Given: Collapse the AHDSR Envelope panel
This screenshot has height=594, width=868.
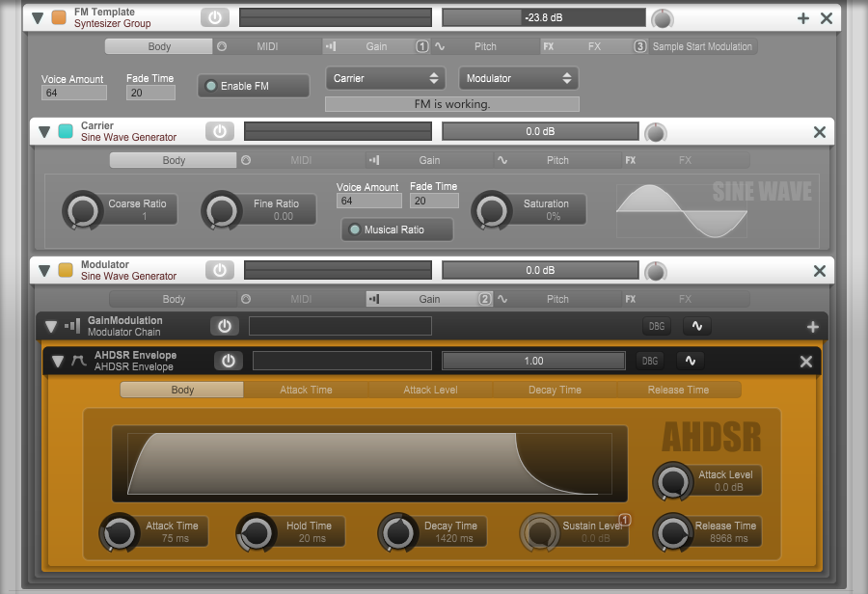Looking at the screenshot, I should [58, 362].
